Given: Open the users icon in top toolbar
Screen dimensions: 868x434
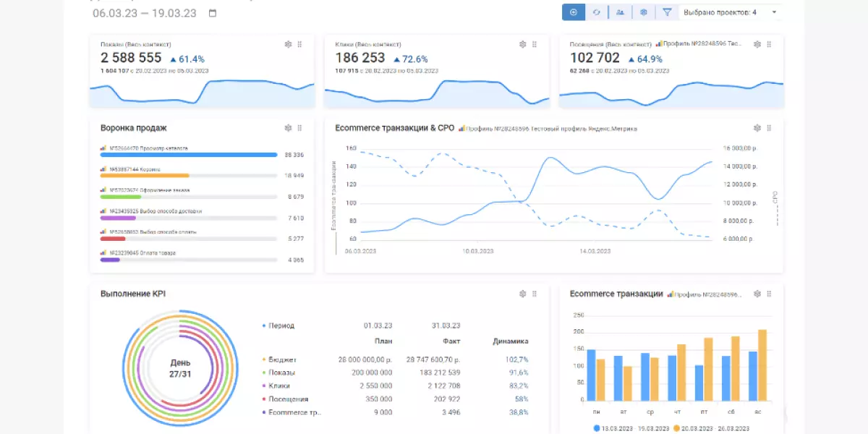Looking at the screenshot, I should (620, 12).
